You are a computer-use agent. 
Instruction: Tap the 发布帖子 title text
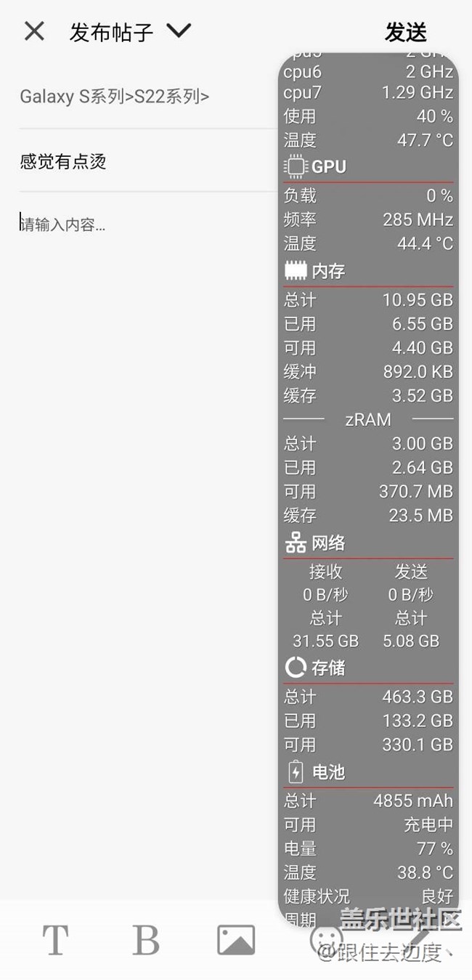111,33
